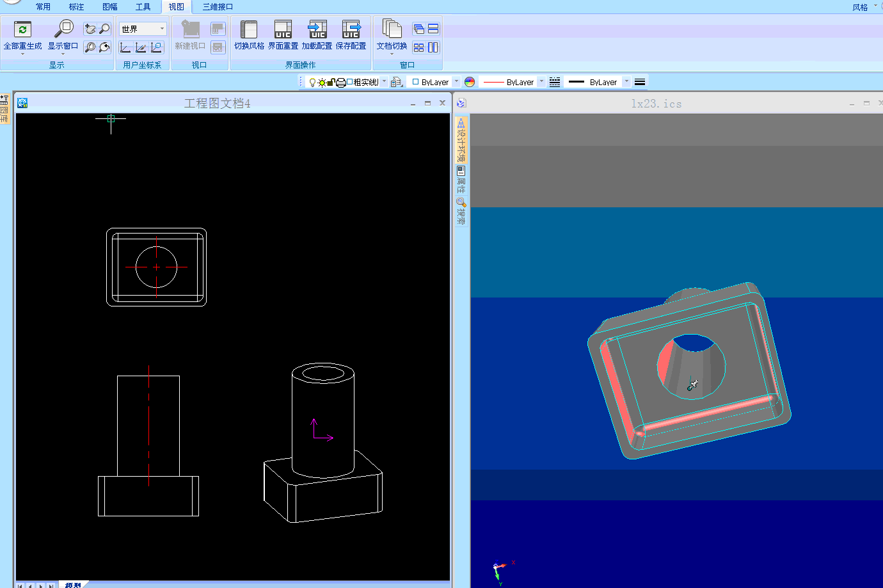Click the 全部重生成 regenerate icon

click(x=22, y=30)
